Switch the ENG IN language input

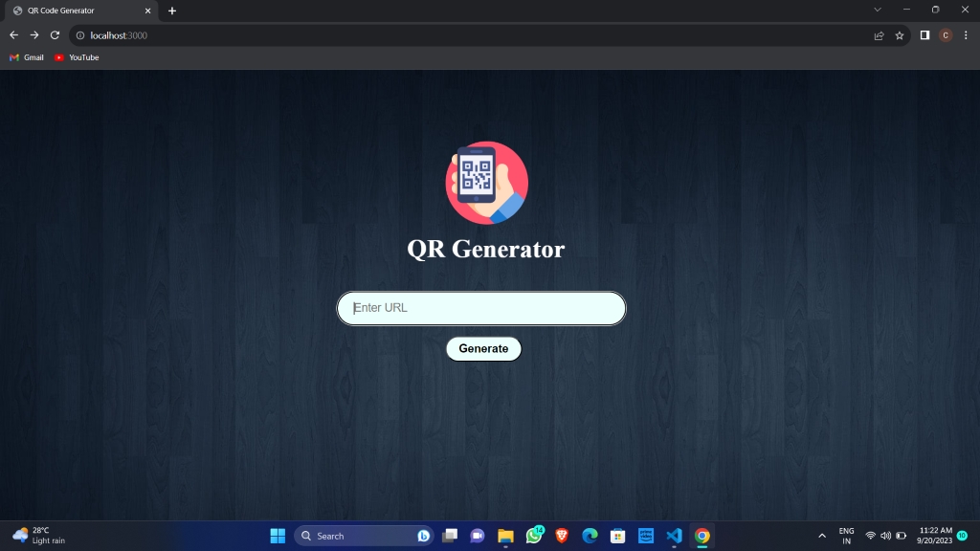point(846,536)
